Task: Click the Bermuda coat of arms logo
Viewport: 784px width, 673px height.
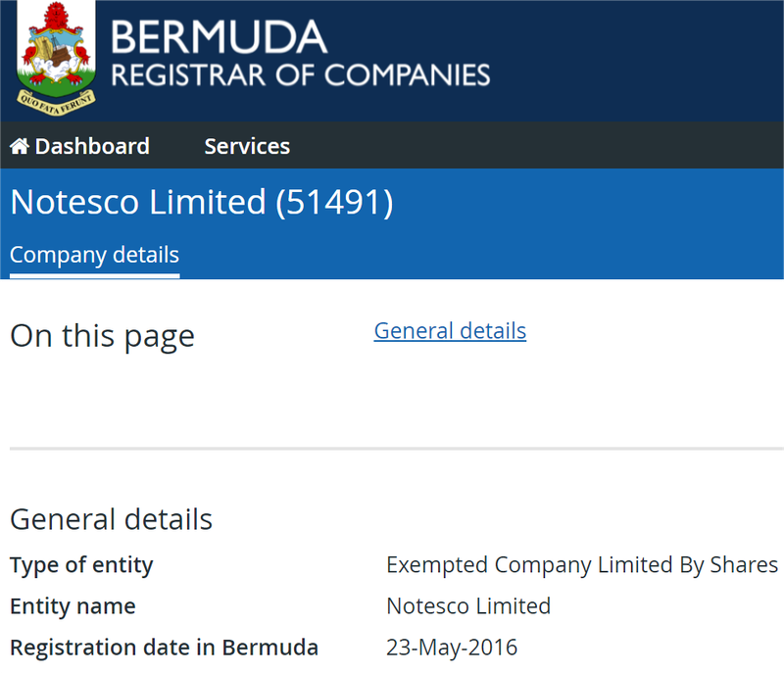Action: pos(56,59)
